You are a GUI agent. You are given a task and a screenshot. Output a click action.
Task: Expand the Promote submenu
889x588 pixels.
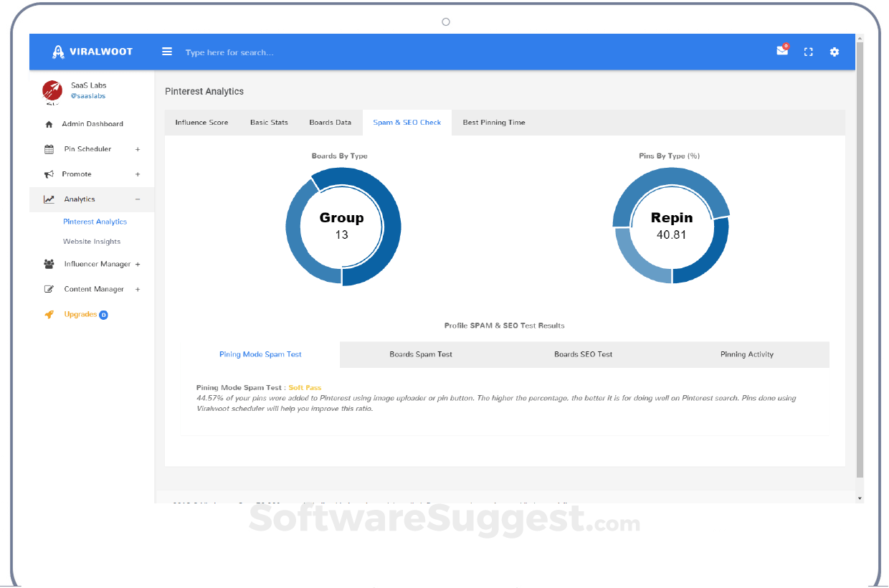(138, 174)
